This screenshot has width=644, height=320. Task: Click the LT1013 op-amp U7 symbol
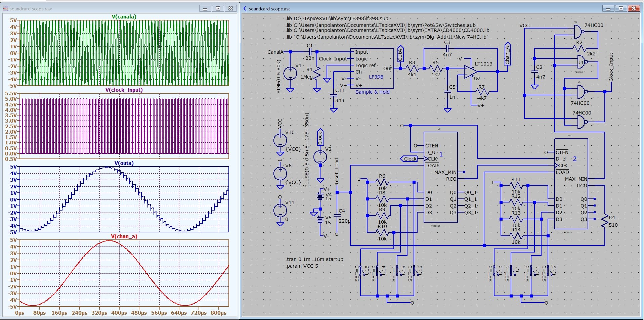[x=471, y=72]
